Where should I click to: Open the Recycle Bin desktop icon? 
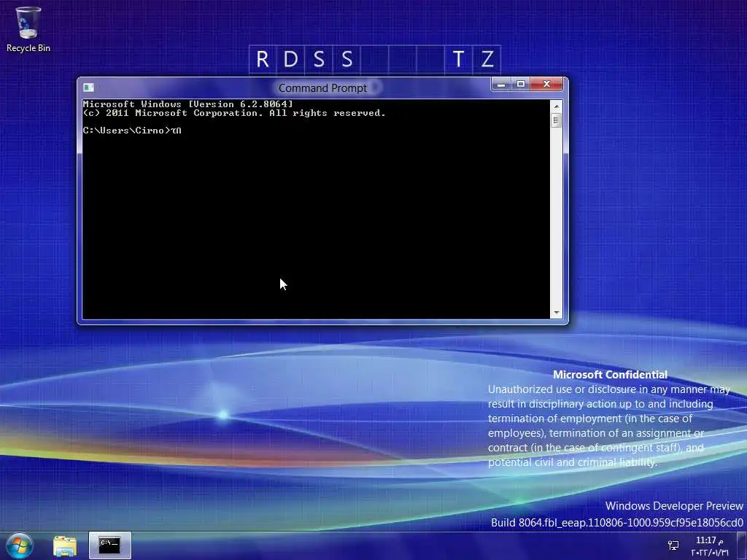[28, 29]
